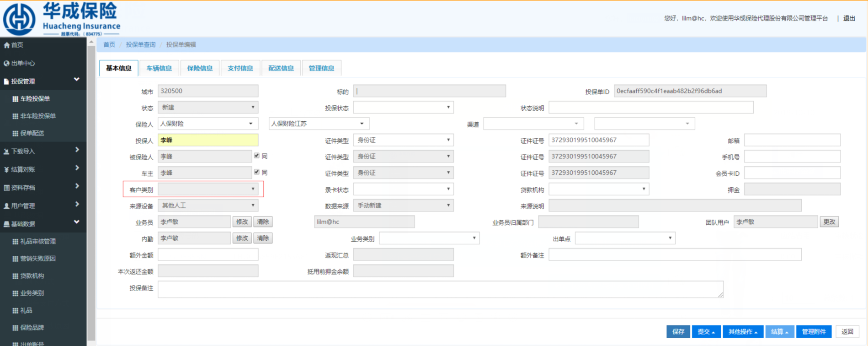Expand the 状态 dropdown showing 新建
Image resolution: width=868 pixels, height=346 pixels.
pos(208,107)
